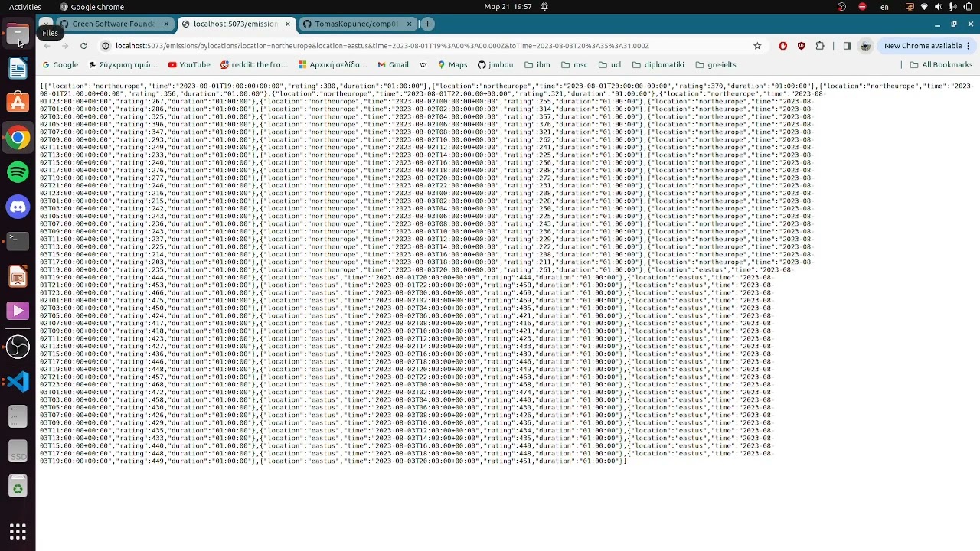
Task: Expand the diplomatiki bookmarks folder
Action: click(x=658, y=65)
